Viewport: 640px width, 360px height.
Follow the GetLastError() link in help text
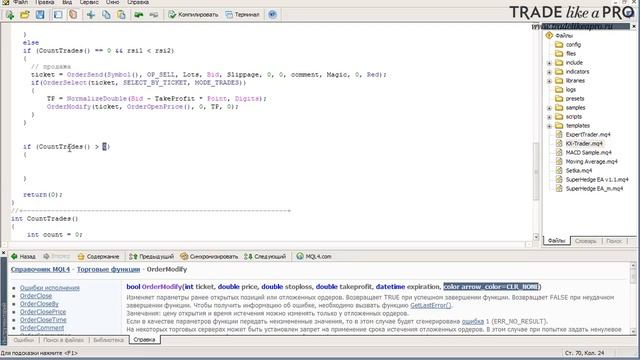431,305
